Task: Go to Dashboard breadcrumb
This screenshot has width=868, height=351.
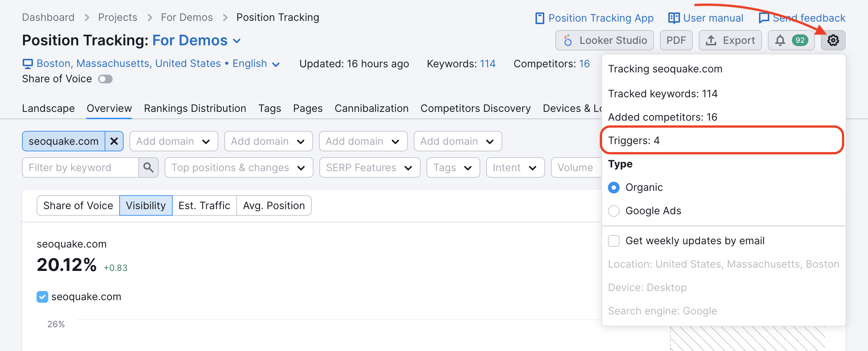Action: pyautogui.click(x=48, y=17)
